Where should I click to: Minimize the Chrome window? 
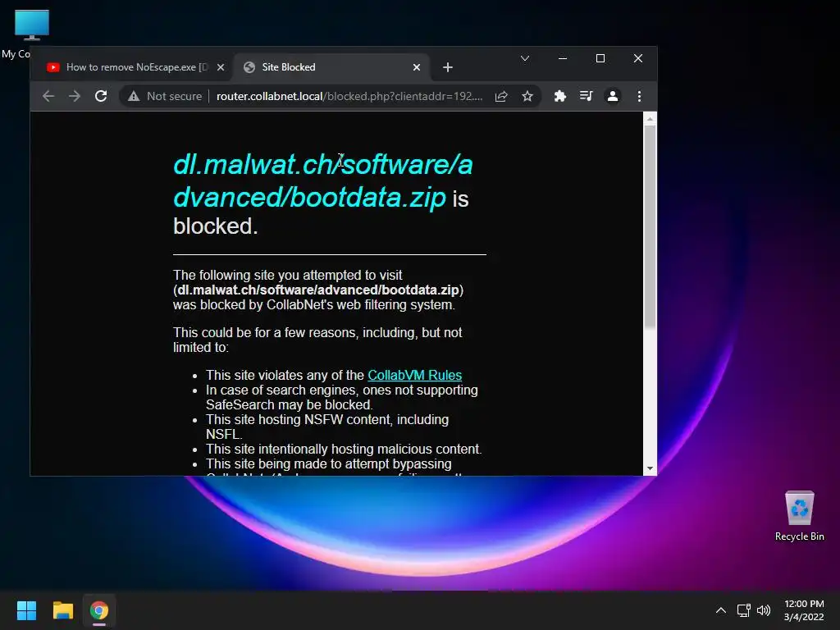pyautogui.click(x=563, y=58)
